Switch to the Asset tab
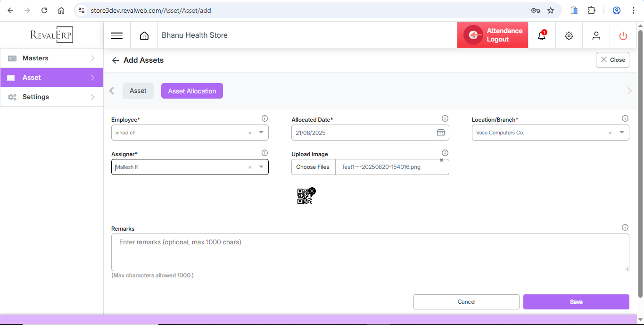The width and height of the screenshot is (644, 325). 138,91
